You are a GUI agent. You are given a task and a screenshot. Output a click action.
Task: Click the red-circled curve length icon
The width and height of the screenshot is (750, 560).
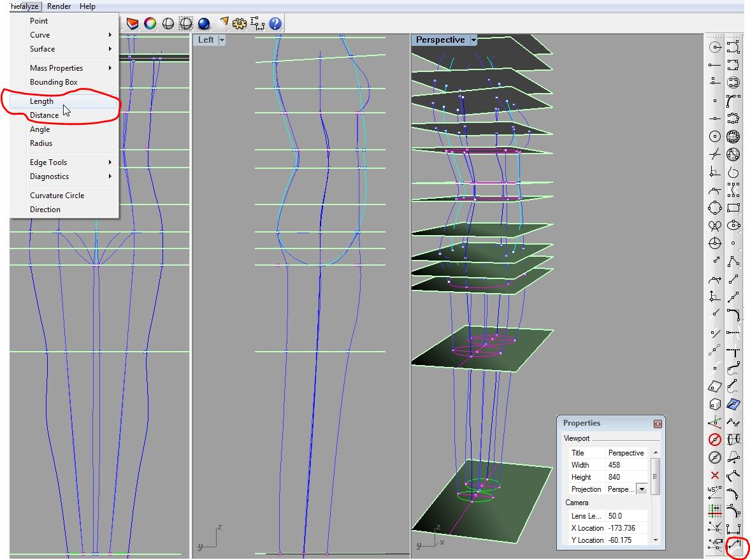pos(733,546)
